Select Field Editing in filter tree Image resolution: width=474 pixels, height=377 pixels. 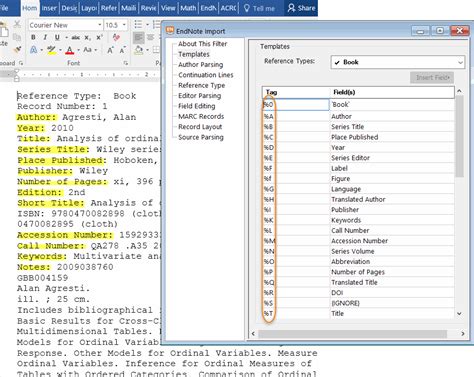[197, 106]
